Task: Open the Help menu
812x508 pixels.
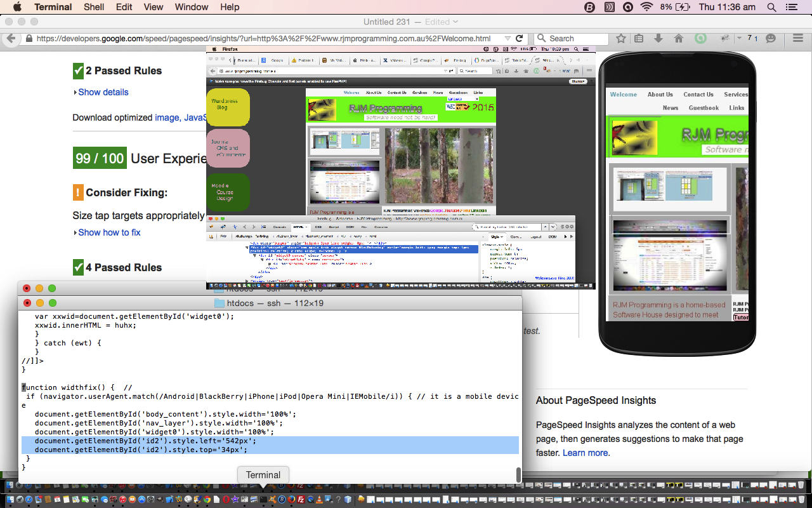Action: point(230,7)
